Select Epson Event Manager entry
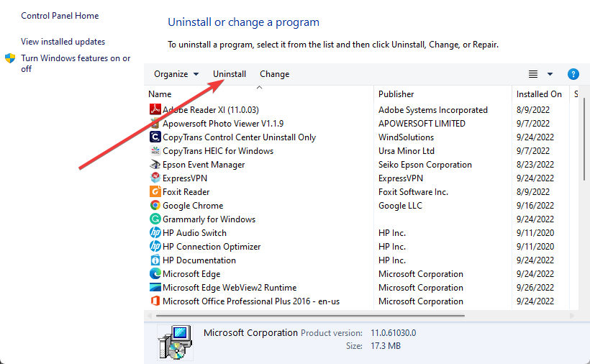 point(204,165)
